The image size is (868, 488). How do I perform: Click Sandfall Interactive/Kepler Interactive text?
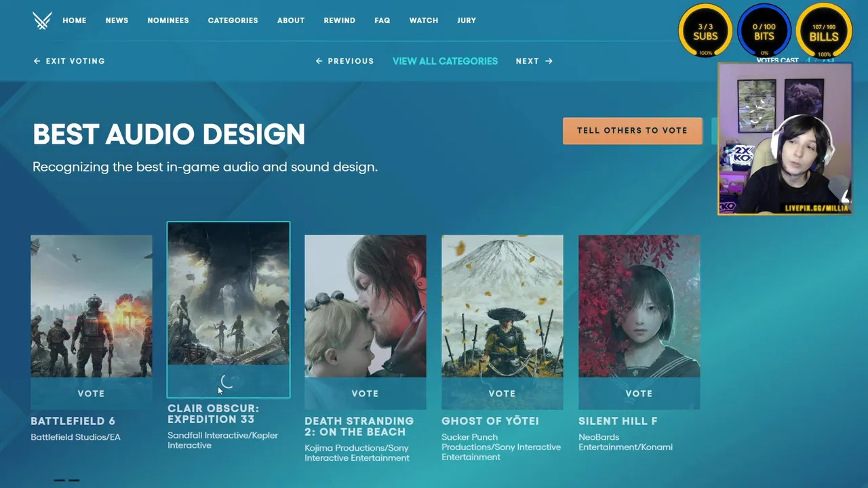[223, 440]
